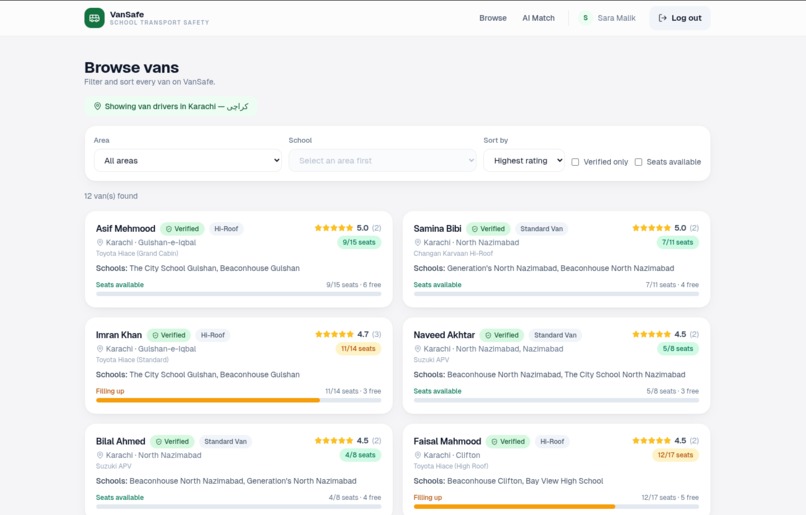Click the 9/15 seats badge
The width and height of the screenshot is (806, 515).
click(359, 242)
